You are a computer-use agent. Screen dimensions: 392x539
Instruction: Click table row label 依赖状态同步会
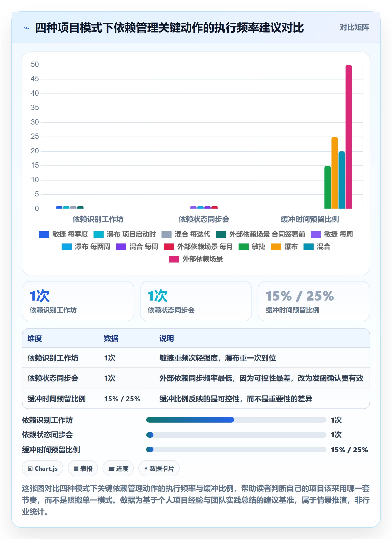pos(53,378)
